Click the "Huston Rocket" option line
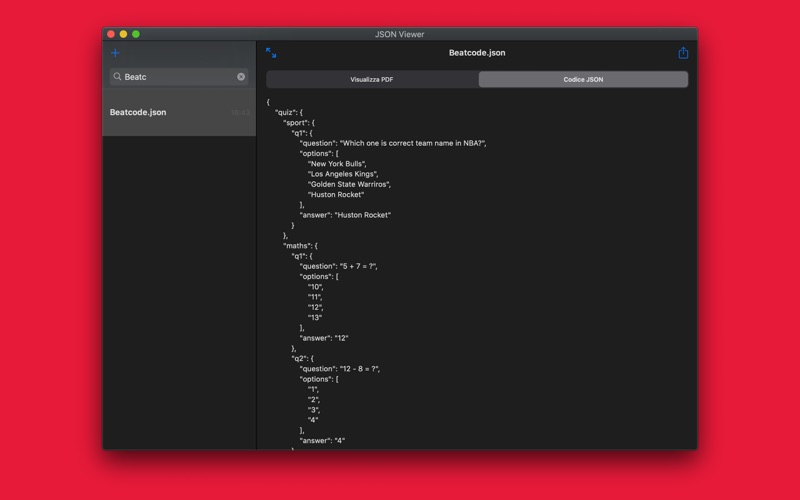Screen dimensions: 800x500 click(x=336, y=194)
